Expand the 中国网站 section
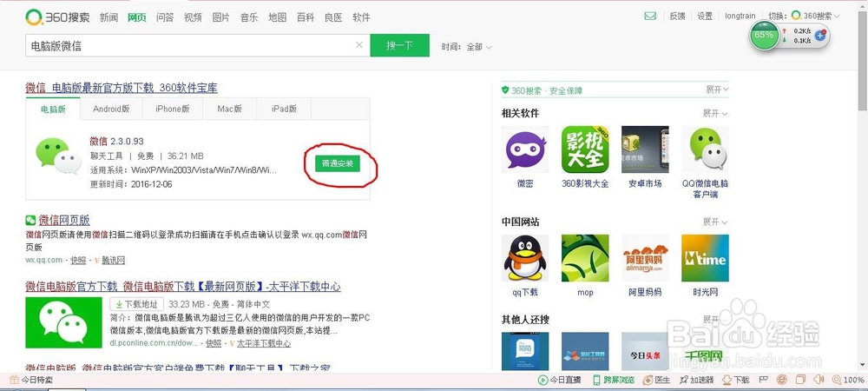Screen dimensions: 868x391 [715, 222]
